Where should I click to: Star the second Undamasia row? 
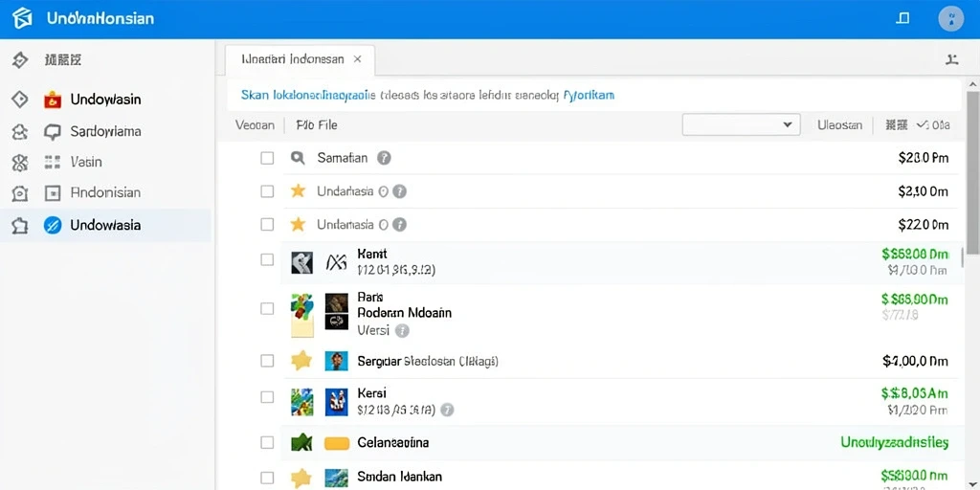(x=299, y=224)
